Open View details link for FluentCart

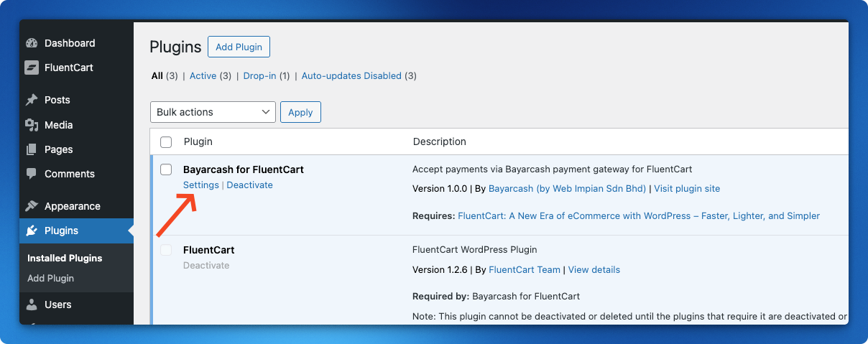594,270
